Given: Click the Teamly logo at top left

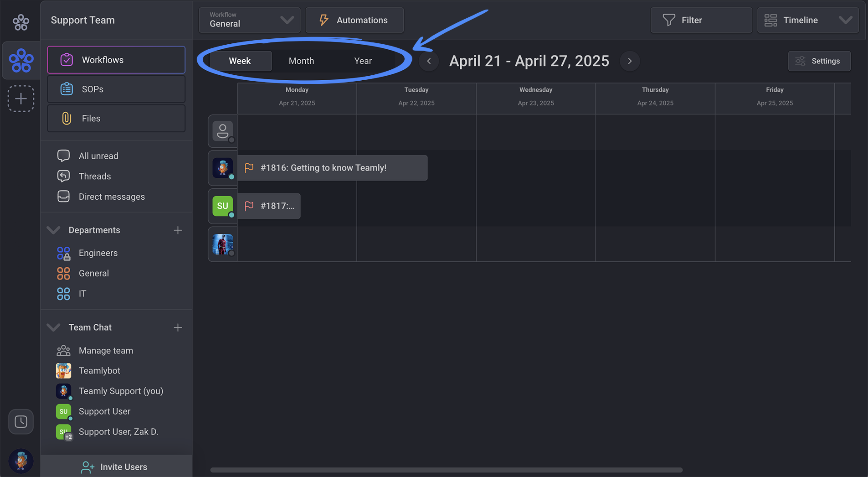Looking at the screenshot, I should pos(21,21).
